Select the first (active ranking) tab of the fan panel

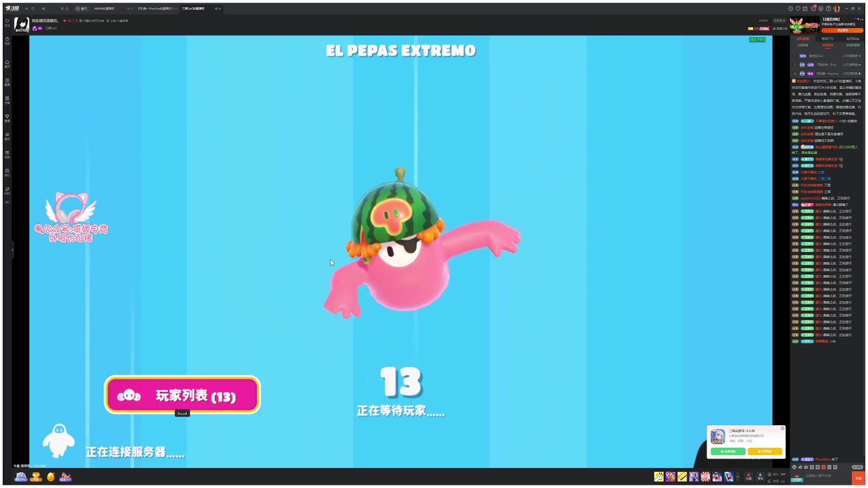pos(802,39)
